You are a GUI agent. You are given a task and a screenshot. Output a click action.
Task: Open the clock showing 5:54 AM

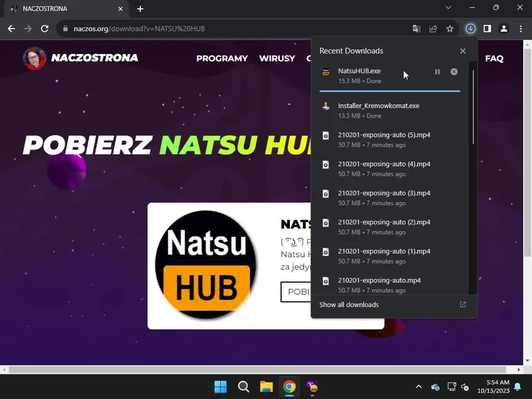click(x=494, y=387)
